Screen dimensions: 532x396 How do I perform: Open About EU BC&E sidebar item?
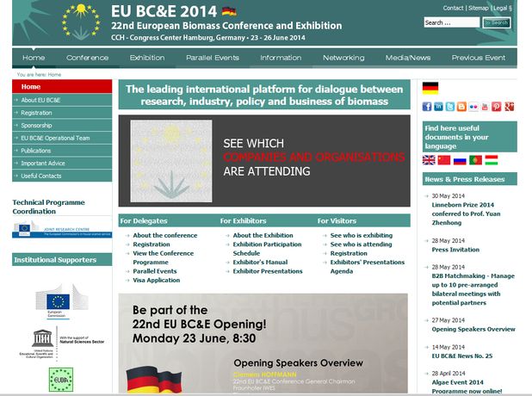(62, 100)
